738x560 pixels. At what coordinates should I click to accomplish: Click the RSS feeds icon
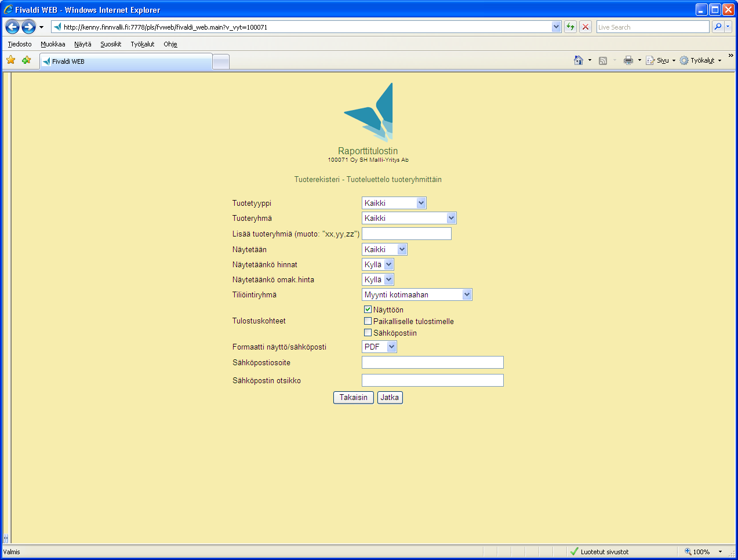tap(603, 60)
